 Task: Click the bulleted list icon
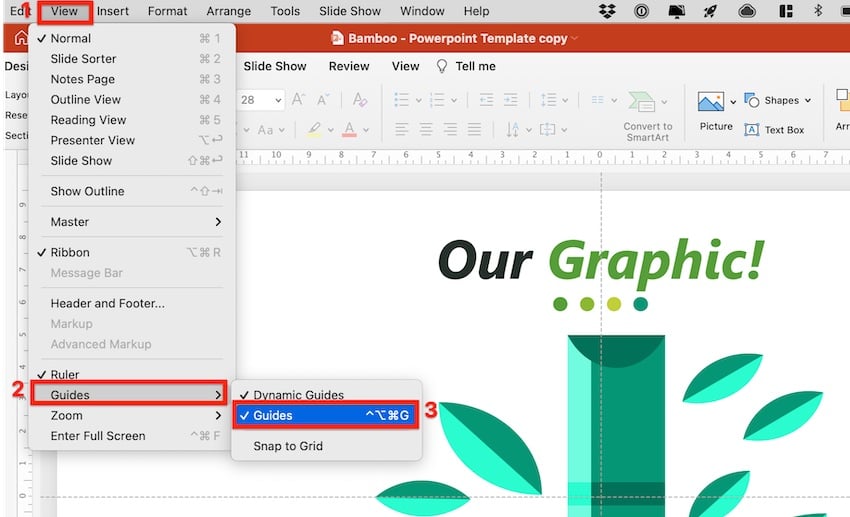click(x=402, y=100)
